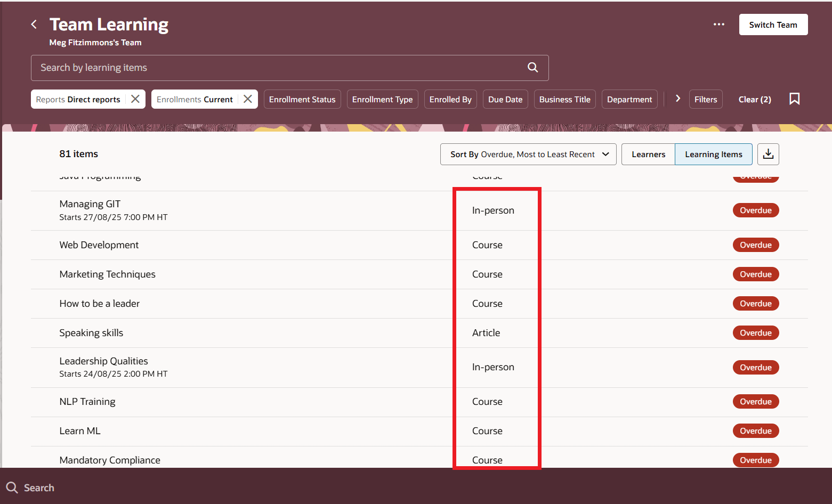Open the Department filter

pos(629,99)
